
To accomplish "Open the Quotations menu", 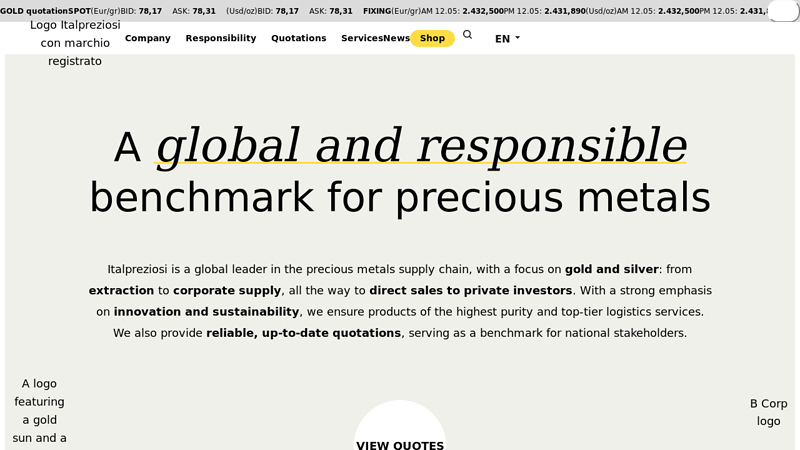I will pyautogui.click(x=298, y=38).
